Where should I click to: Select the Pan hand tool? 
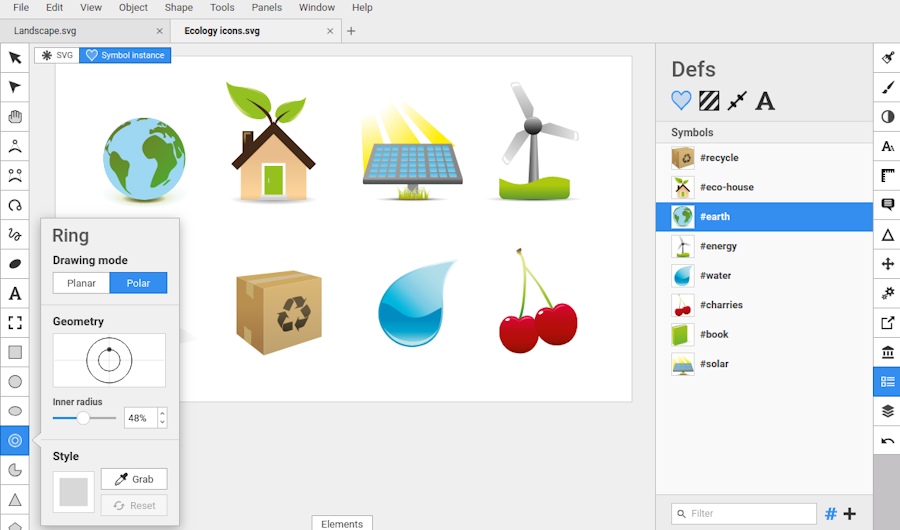pyautogui.click(x=15, y=117)
